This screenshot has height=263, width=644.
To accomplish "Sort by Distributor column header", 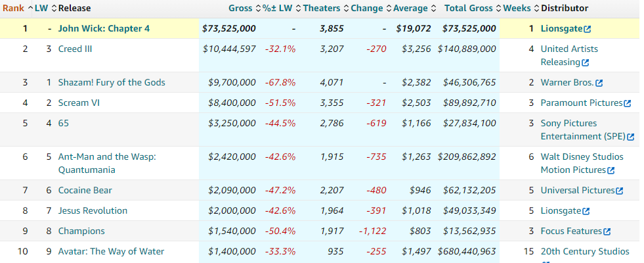I will [564, 8].
